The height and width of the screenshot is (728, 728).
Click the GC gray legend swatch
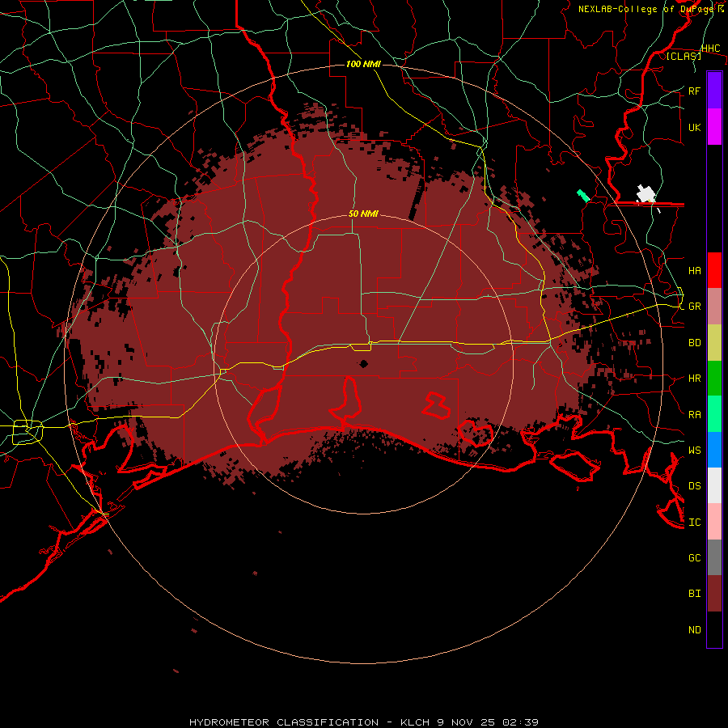[x=714, y=557]
